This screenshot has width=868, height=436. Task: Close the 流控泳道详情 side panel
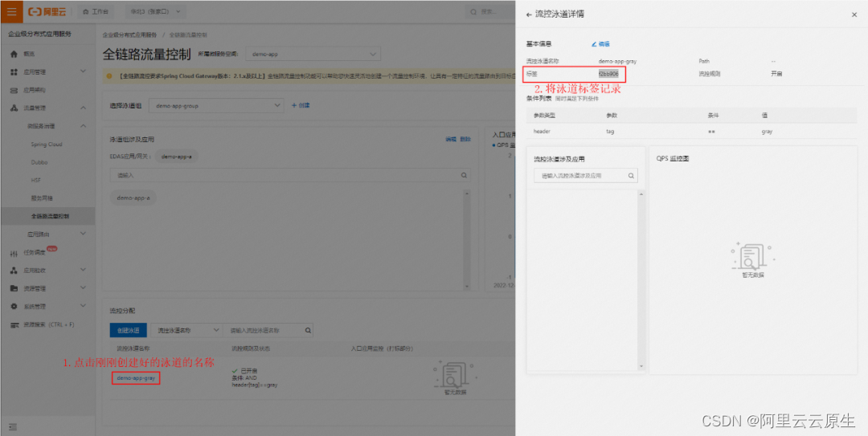pyautogui.click(x=854, y=15)
